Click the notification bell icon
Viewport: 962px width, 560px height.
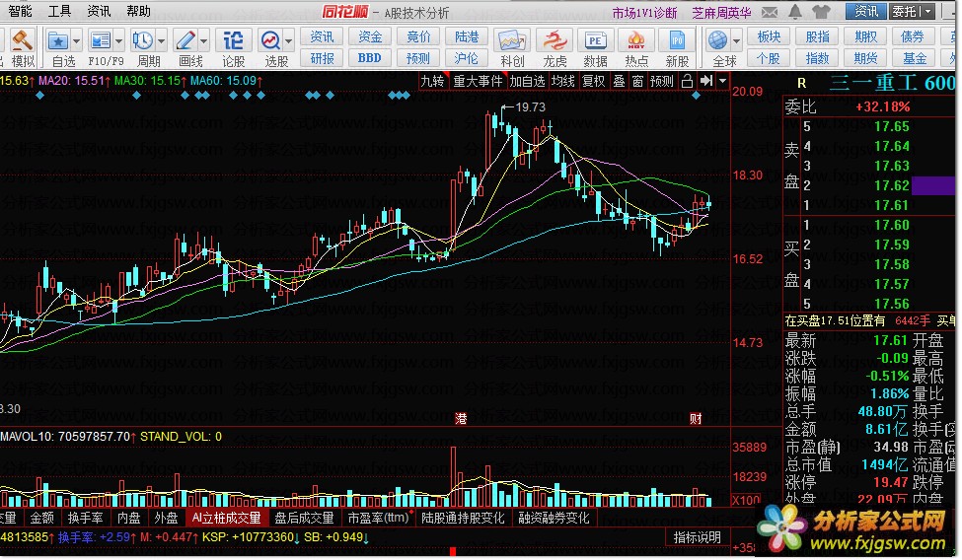(795, 12)
